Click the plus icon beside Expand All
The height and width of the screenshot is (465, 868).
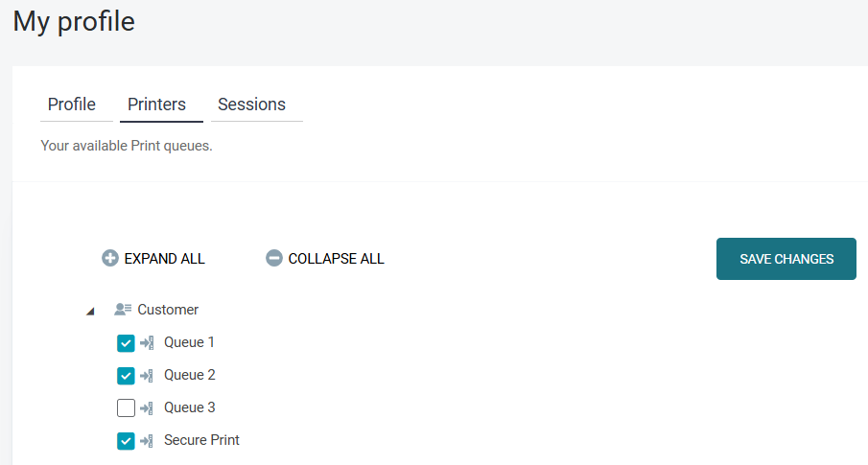[110, 258]
